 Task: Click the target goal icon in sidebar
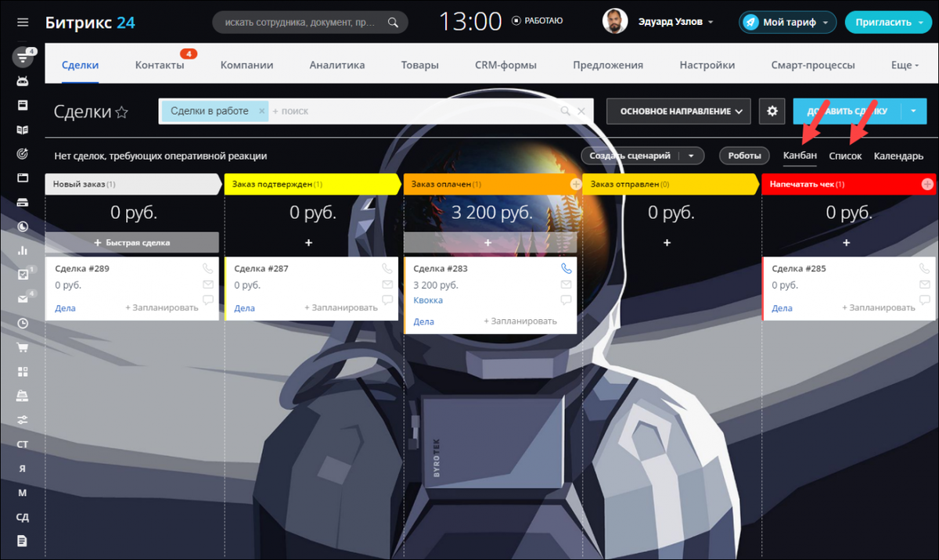[23, 153]
